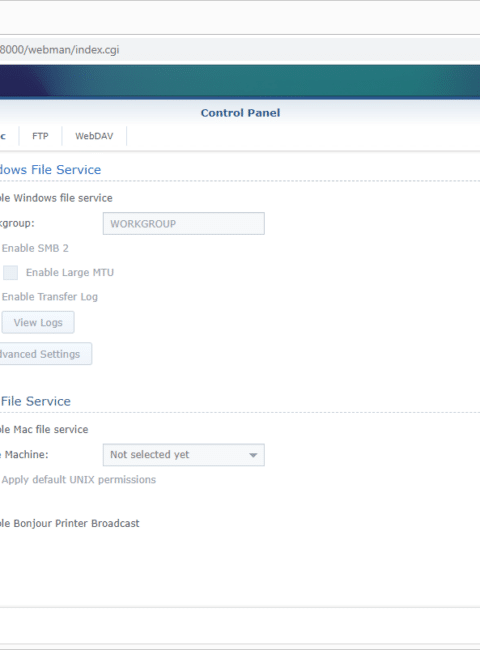Click the browser address bar URL

tap(60, 50)
